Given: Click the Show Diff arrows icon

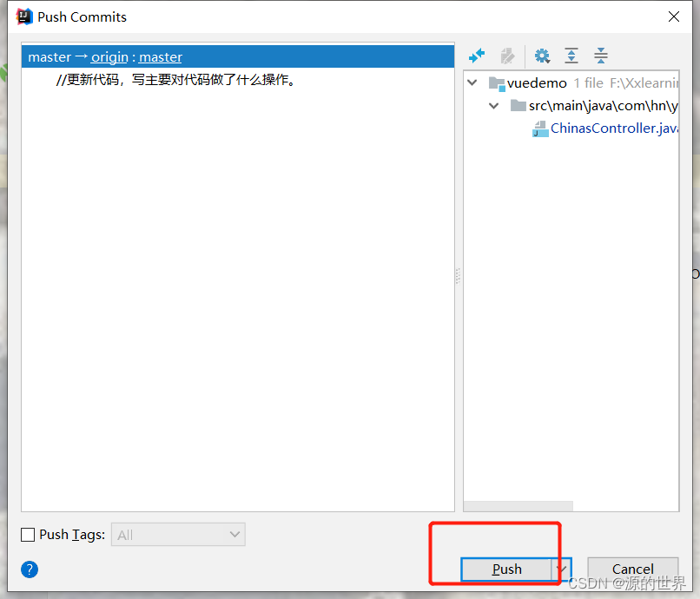Looking at the screenshot, I should coord(477,56).
